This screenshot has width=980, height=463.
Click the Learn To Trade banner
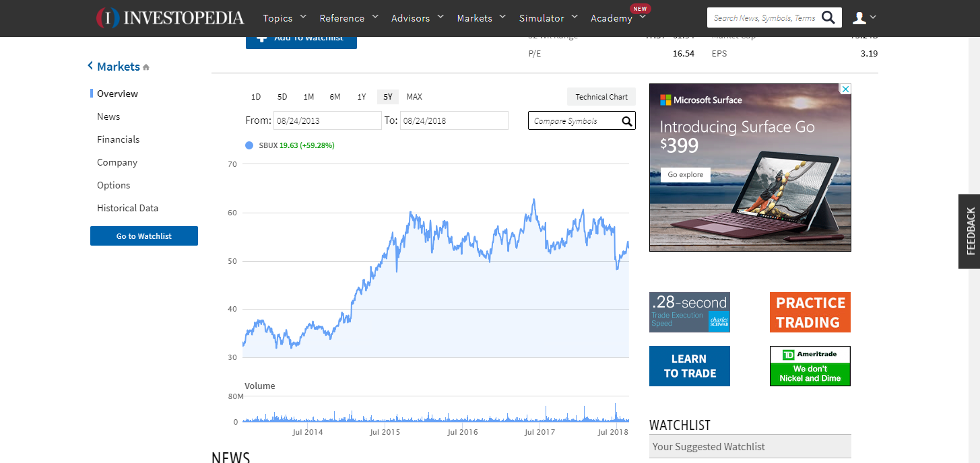tap(690, 366)
